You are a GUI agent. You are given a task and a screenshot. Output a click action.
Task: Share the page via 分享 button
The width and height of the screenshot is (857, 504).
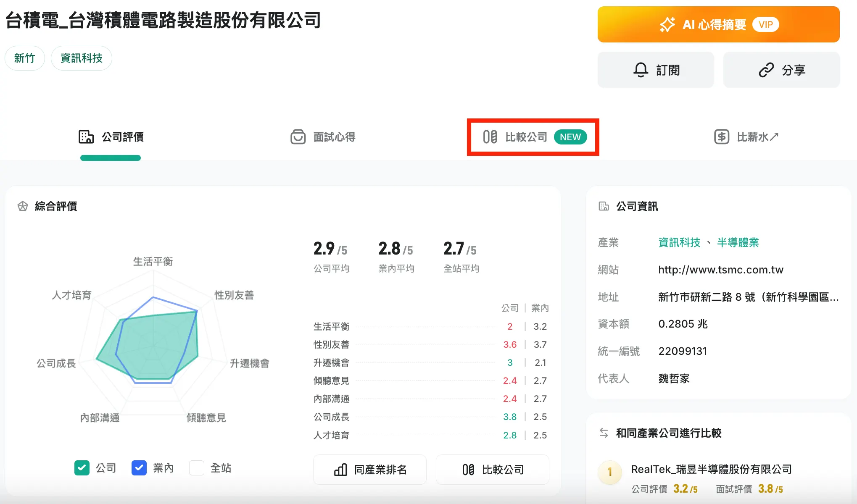(x=781, y=70)
